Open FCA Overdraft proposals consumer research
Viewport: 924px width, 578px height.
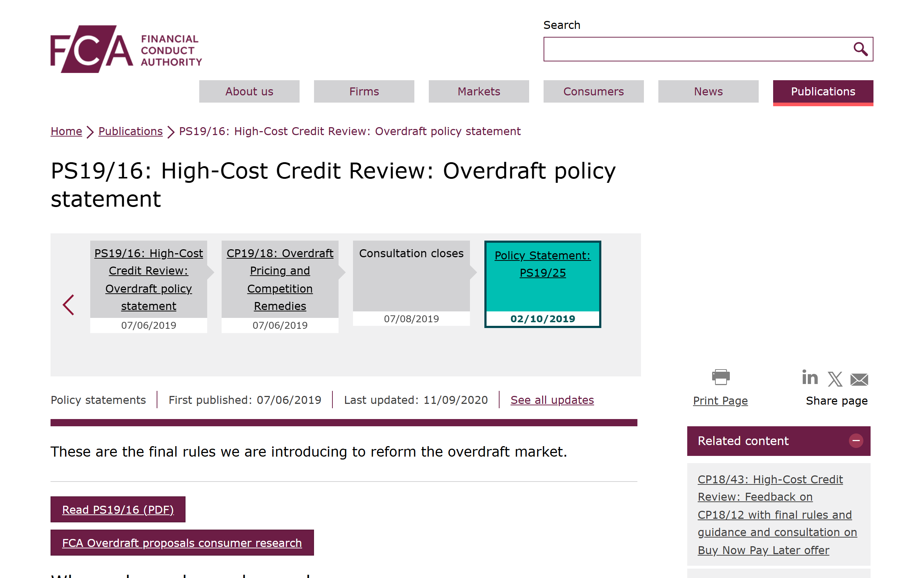(x=182, y=543)
